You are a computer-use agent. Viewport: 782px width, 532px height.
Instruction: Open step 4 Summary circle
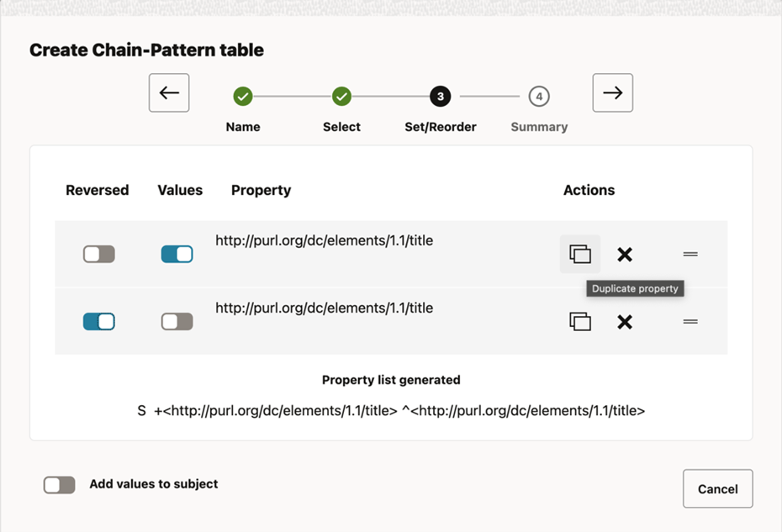point(539,97)
